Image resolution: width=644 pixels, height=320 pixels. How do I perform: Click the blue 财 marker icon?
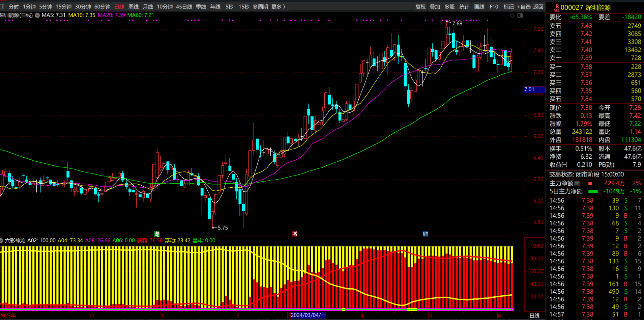click(426, 234)
